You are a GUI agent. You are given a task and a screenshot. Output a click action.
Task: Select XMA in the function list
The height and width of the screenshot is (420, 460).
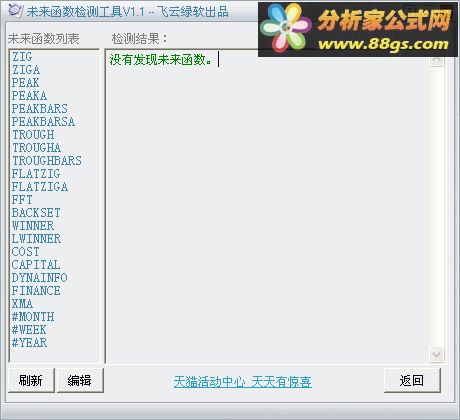pyautogui.click(x=22, y=304)
